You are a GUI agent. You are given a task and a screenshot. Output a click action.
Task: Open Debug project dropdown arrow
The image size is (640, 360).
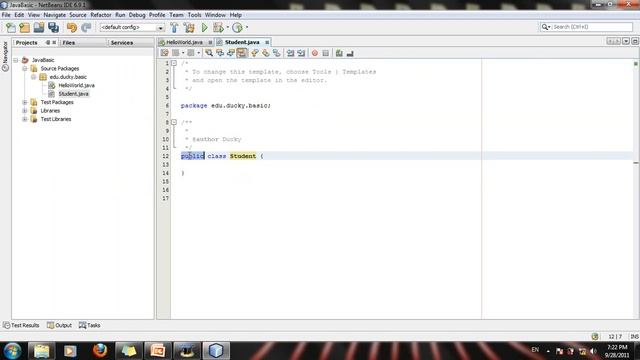point(227,28)
